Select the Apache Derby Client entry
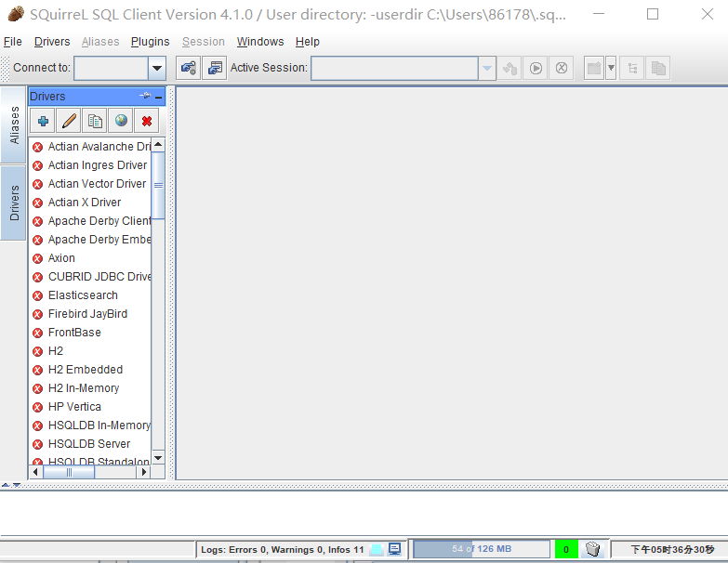Image resolution: width=728 pixels, height=563 pixels. click(x=91, y=221)
